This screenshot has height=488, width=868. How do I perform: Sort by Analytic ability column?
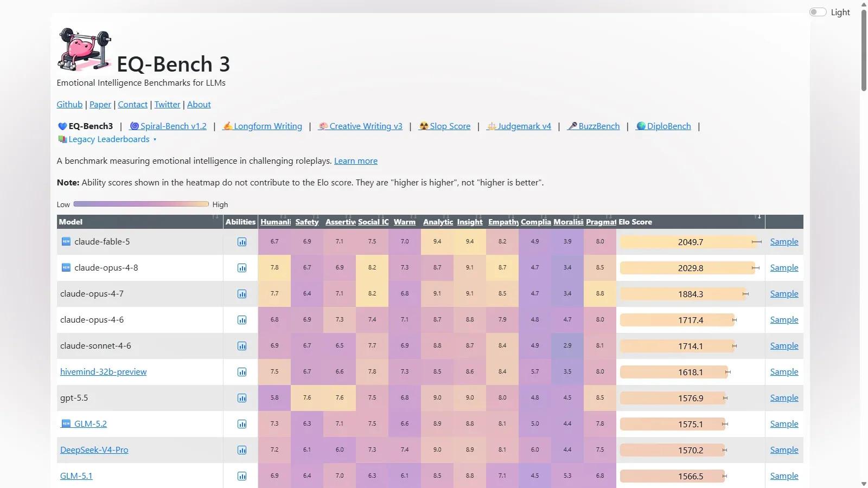click(438, 222)
